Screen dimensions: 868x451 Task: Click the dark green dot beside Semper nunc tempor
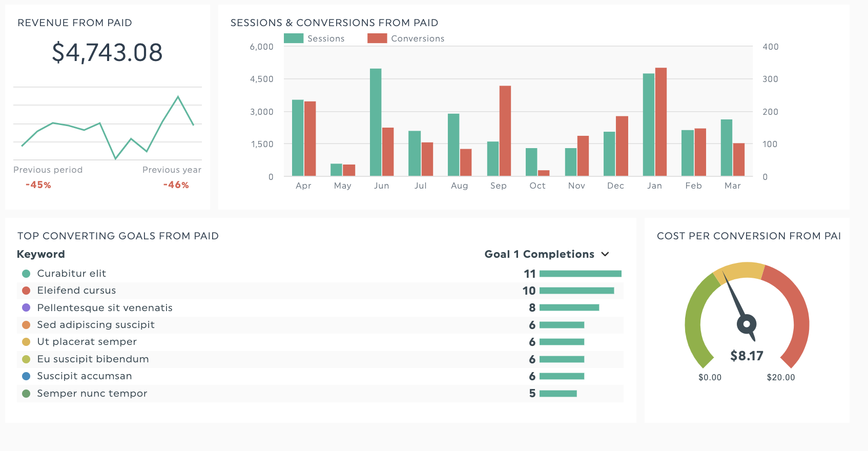[26, 394]
